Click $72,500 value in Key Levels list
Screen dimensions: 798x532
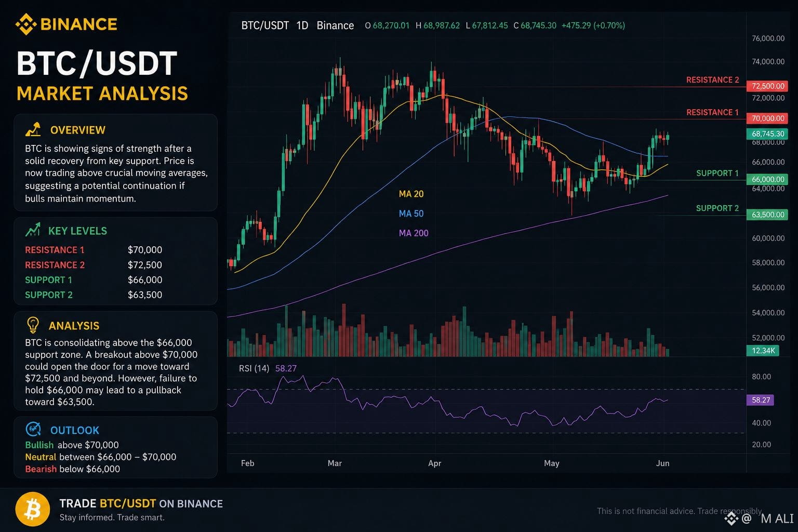pyautogui.click(x=145, y=265)
